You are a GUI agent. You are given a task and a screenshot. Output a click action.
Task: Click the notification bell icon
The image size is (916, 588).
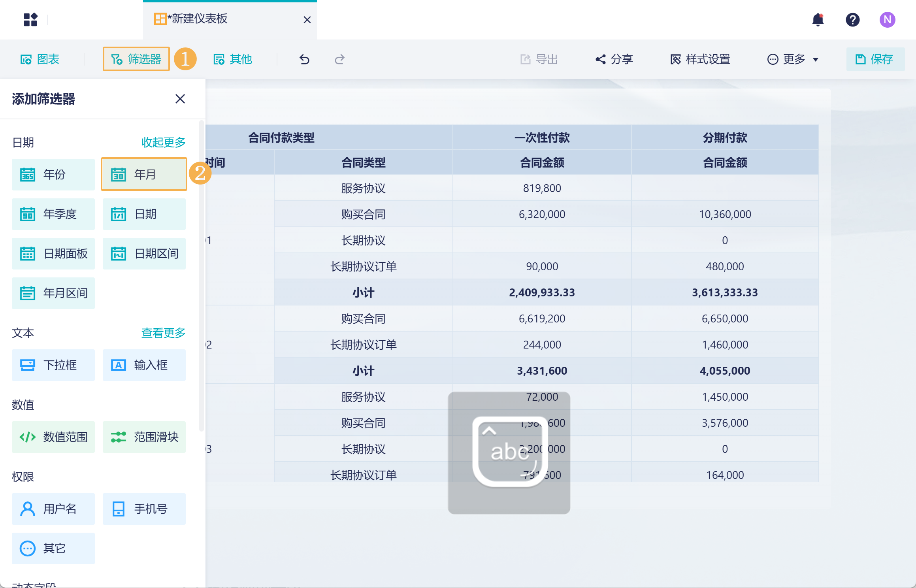coord(818,20)
